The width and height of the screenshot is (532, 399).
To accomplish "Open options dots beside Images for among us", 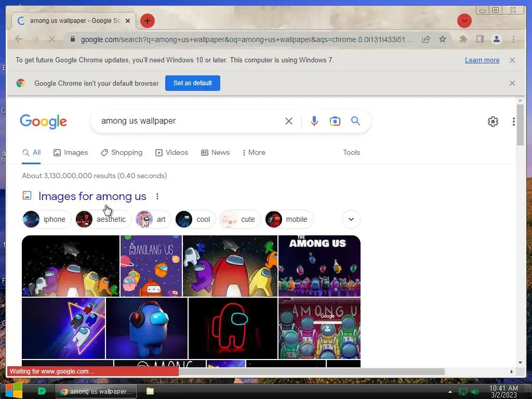I will coord(157,196).
